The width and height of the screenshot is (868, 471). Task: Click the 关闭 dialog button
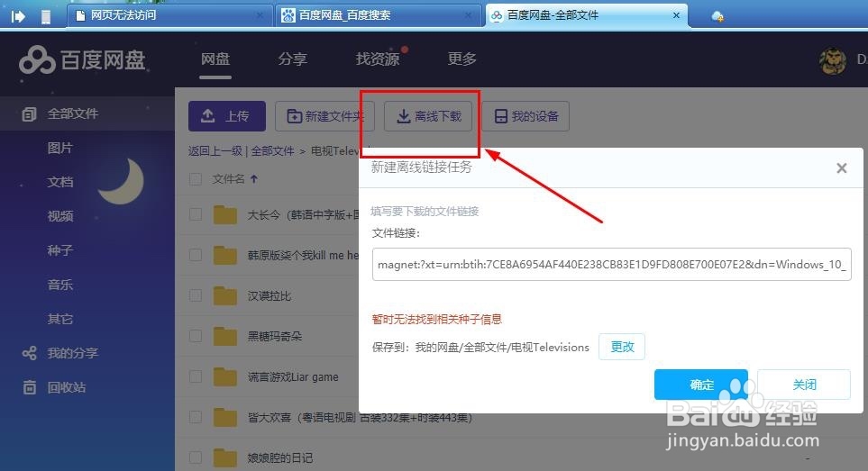[x=804, y=385]
